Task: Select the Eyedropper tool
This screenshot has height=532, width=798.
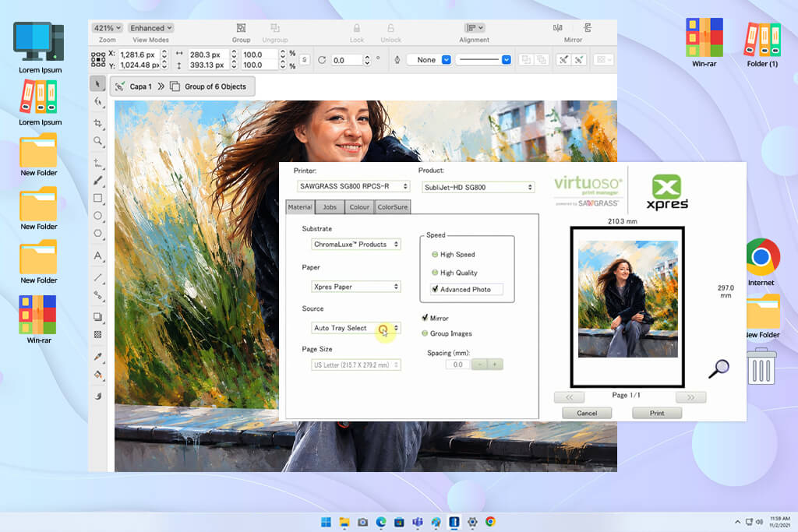Action: [97, 357]
